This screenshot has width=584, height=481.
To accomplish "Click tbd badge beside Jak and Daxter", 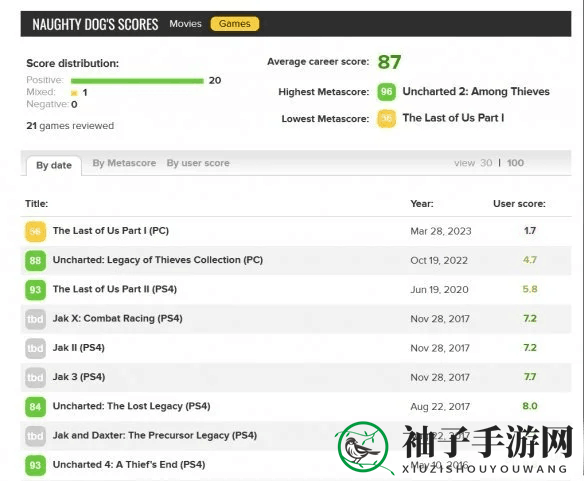I will point(35,436).
